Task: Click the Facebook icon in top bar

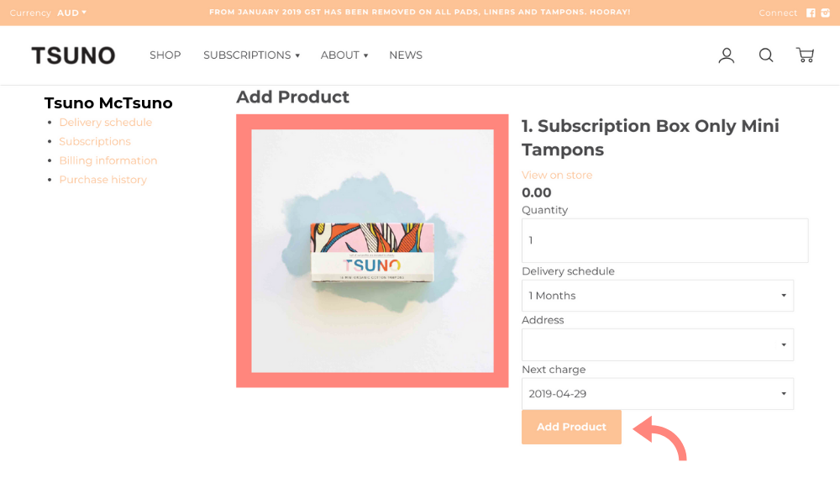Action: pyautogui.click(x=811, y=13)
